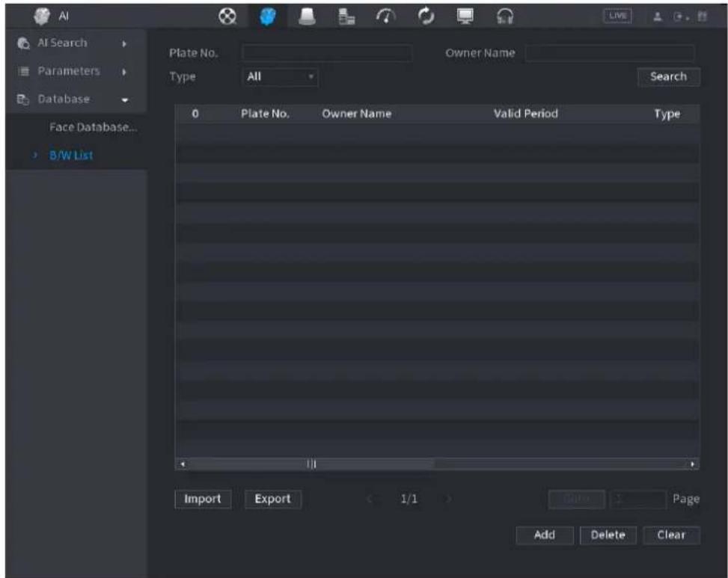This screenshot has height=578, width=728.
Task: Click the 0 count column header
Action: coord(195,114)
